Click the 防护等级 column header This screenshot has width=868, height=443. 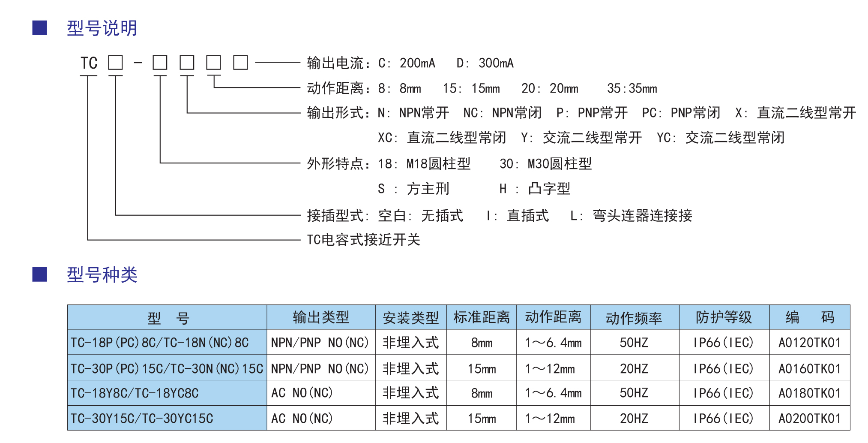tap(724, 317)
